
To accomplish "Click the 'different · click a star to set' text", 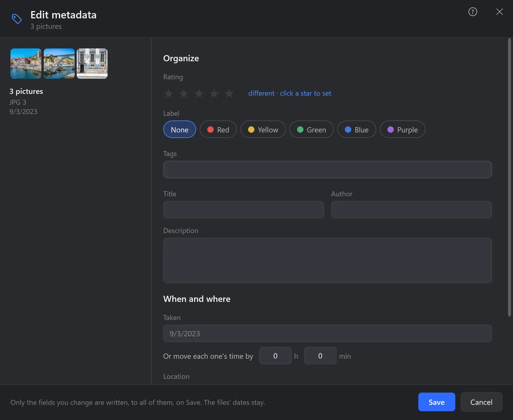I will (290, 93).
